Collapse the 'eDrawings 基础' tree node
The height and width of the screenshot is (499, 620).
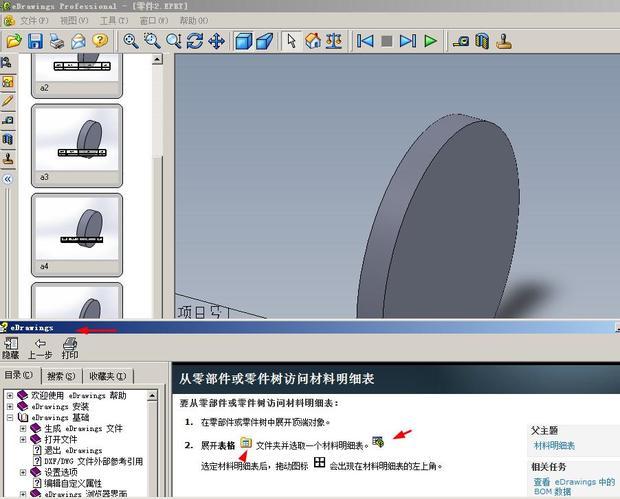[x=10, y=418]
